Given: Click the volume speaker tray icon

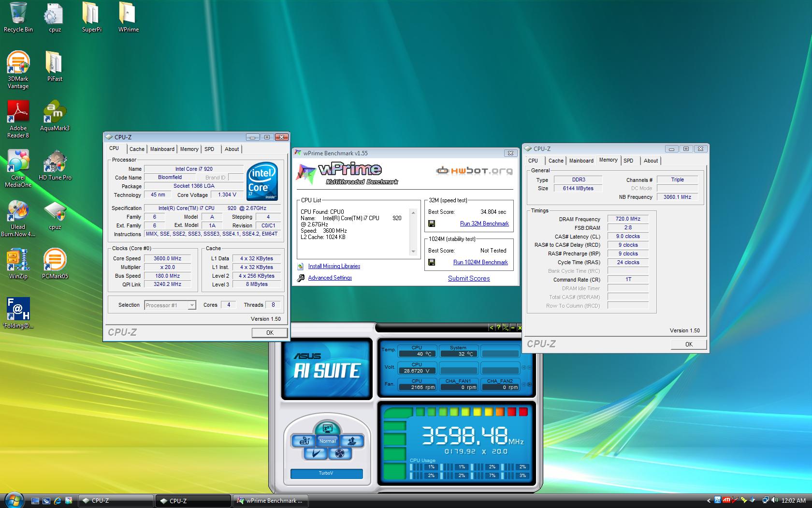Looking at the screenshot, I should (775, 500).
